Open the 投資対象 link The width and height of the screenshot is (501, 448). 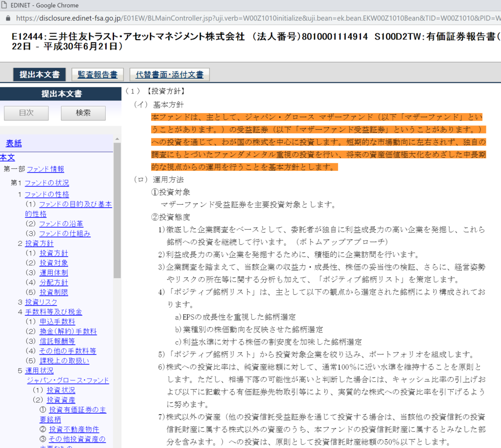pos(54,263)
